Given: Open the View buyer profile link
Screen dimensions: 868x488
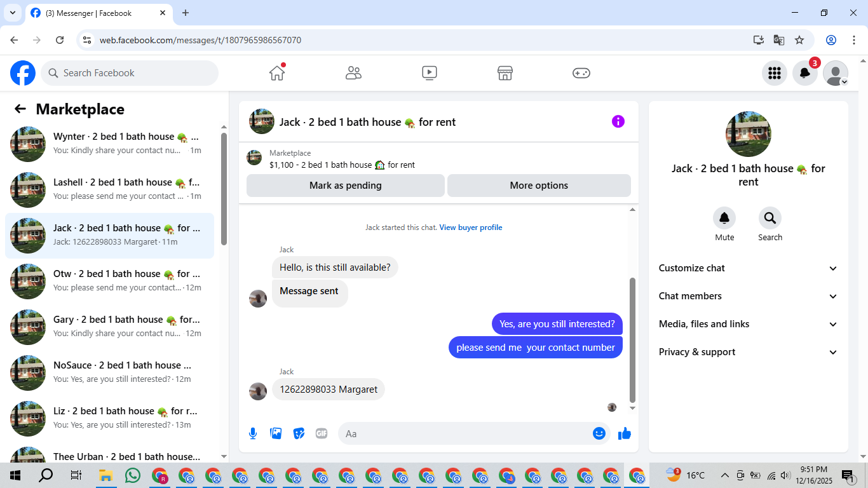Looking at the screenshot, I should [471, 227].
